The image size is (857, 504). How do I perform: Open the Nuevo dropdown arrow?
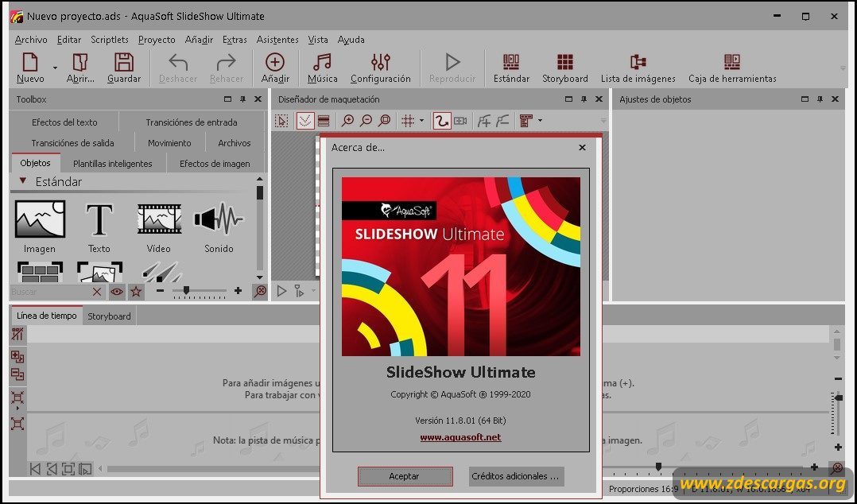[55, 68]
